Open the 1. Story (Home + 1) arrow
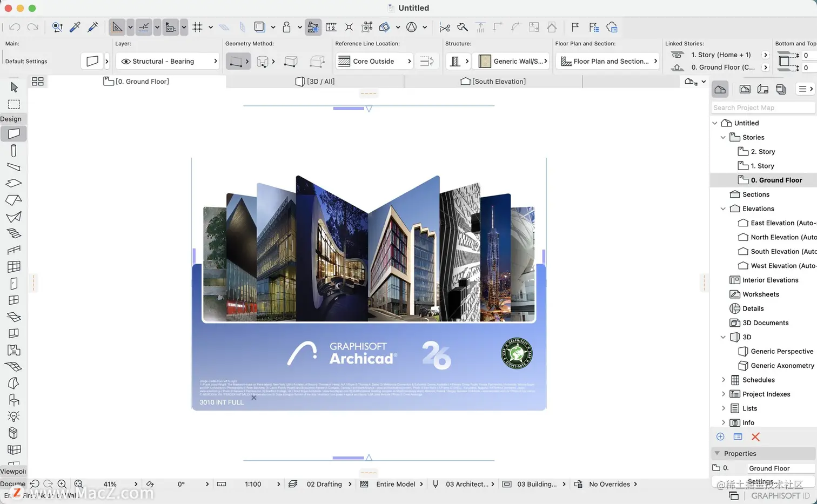 (x=765, y=55)
